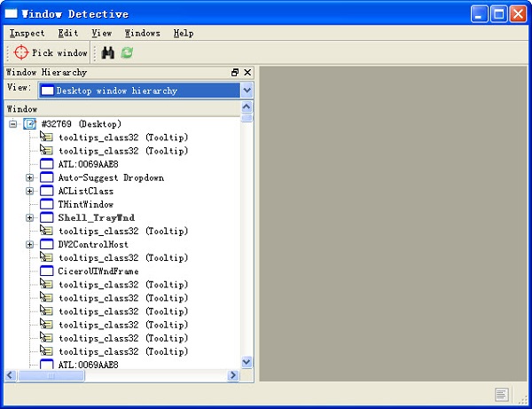Click the CiceroUIWndFrame window icon
This screenshot has height=409, width=532.
click(x=47, y=271)
